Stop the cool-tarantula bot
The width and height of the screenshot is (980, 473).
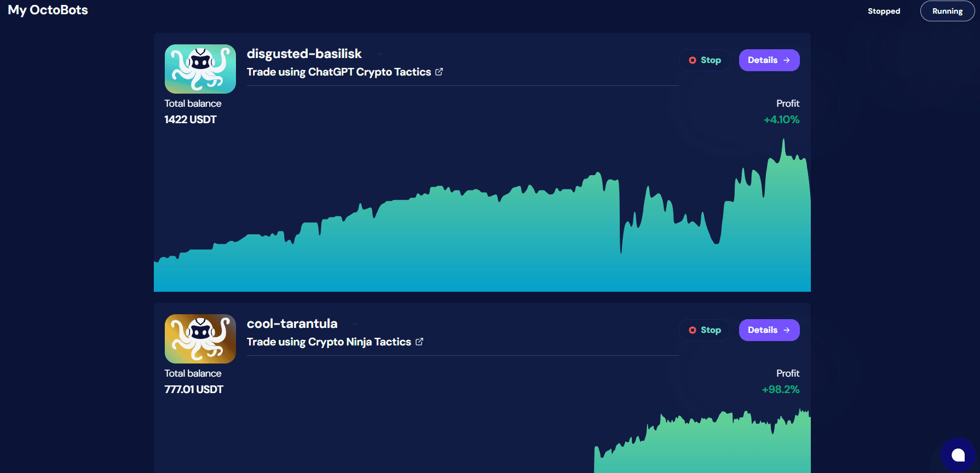point(705,330)
